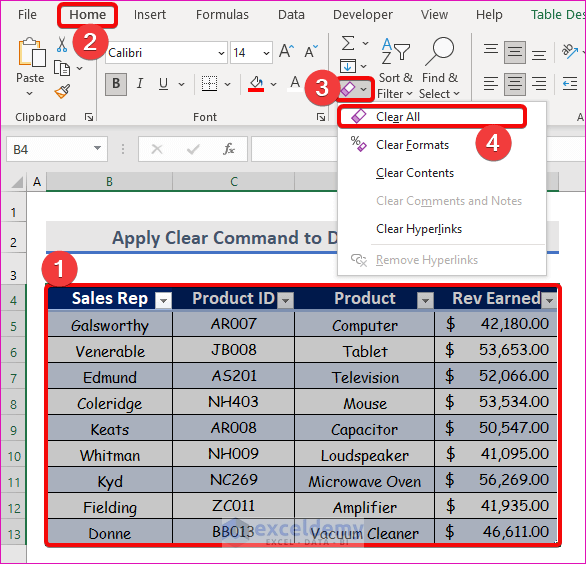Viewport: 586px width, 564px height.
Task: Open the File tab
Action: tap(27, 15)
